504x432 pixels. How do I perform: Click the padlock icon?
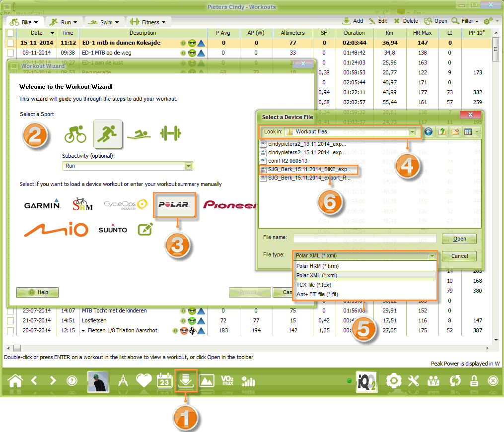474,381
